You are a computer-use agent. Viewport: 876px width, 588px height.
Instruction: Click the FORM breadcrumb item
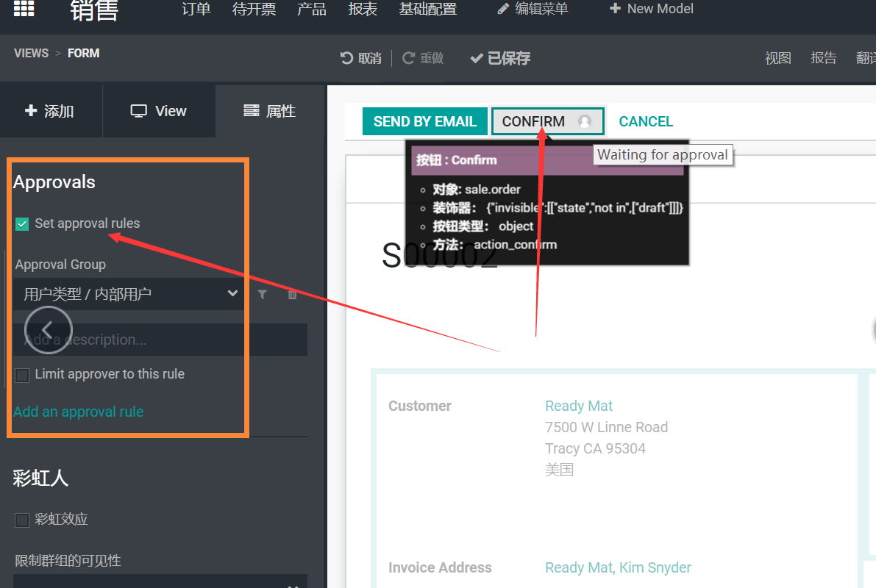coord(83,53)
